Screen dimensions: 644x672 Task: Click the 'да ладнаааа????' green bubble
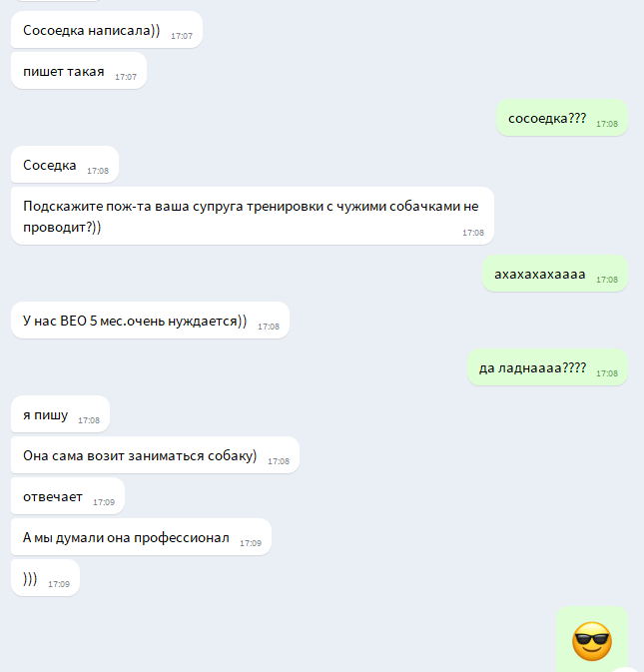547,367
